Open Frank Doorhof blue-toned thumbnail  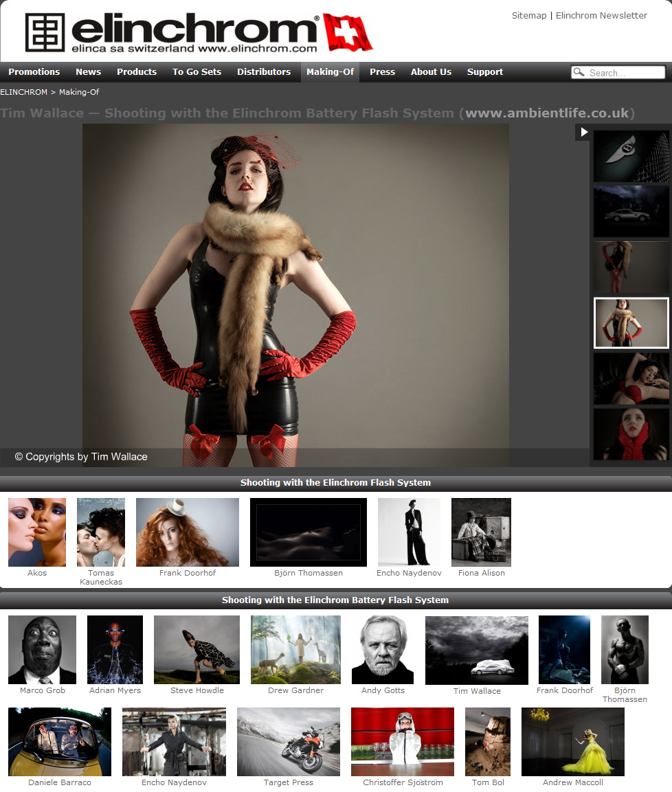coord(564,650)
